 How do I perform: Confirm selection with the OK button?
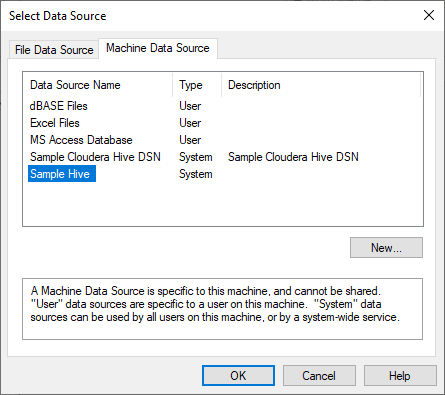238,376
